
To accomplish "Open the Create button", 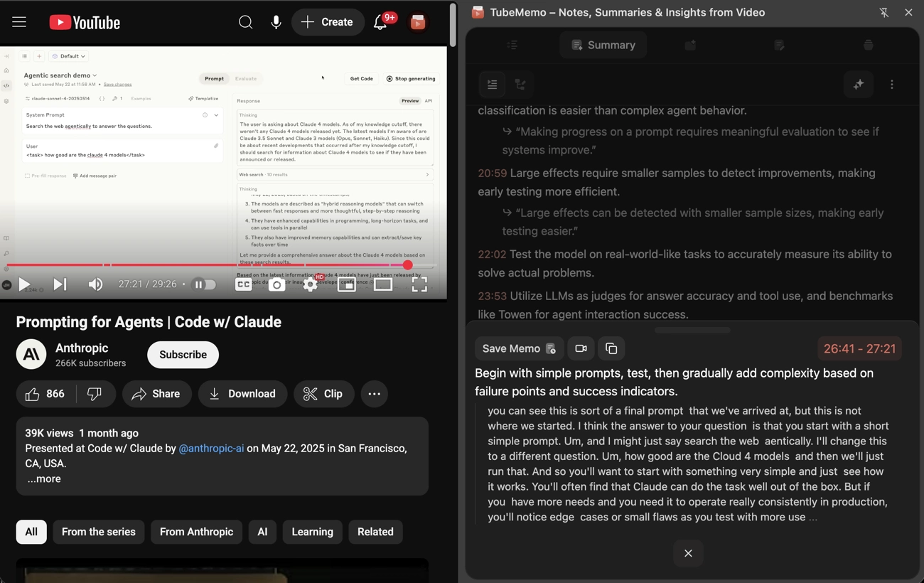I will tap(328, 22).
